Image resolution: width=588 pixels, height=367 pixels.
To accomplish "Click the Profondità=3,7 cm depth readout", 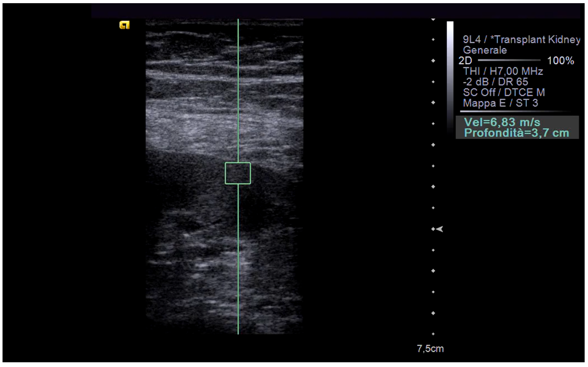I will point(516,133).
